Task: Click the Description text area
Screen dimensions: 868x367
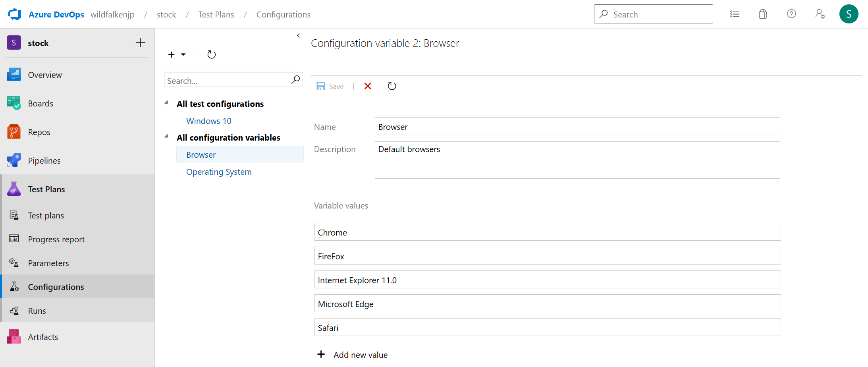Action: tap(577, 160)
